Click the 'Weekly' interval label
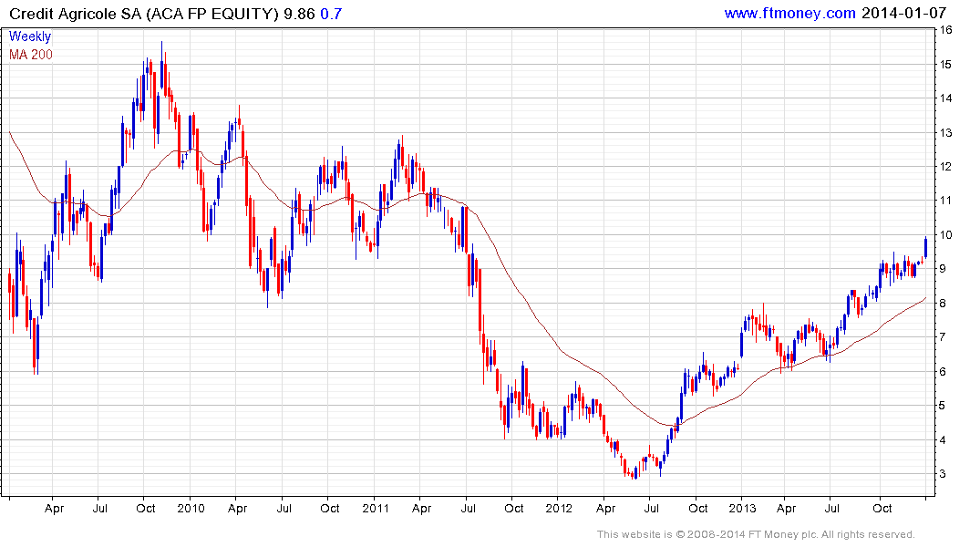 pyautogui.click(x=29, y=36)
